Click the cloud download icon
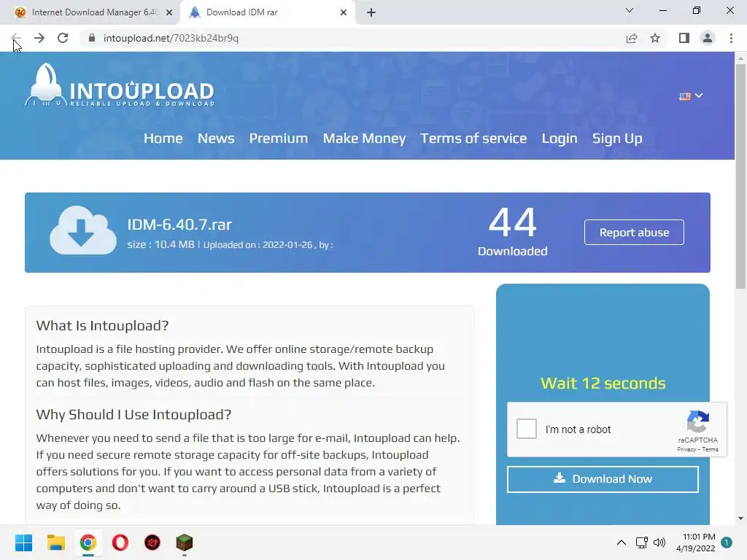Screen dimensions: 747x560 83,230
